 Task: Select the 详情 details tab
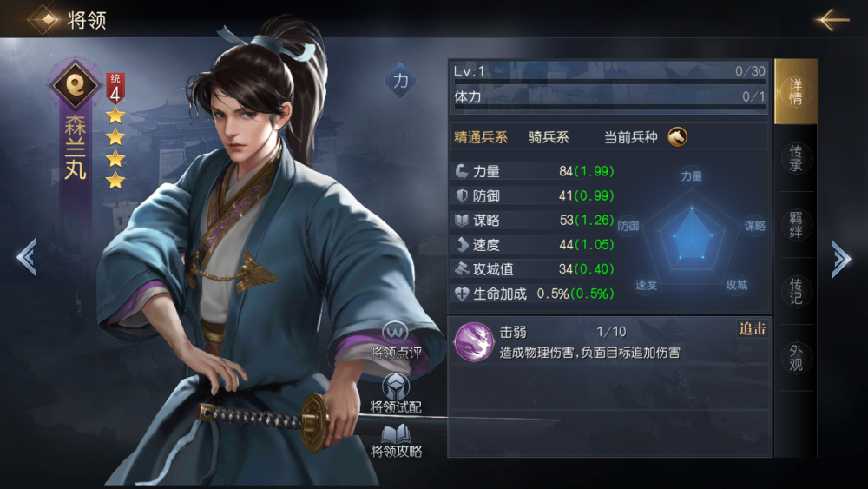tap(795, 92)
